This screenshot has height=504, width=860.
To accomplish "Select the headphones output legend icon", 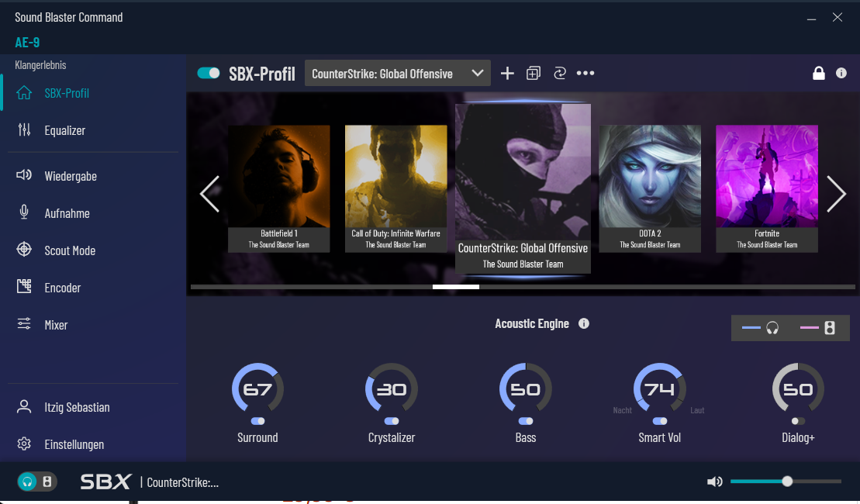I will (x=772, y=328).
